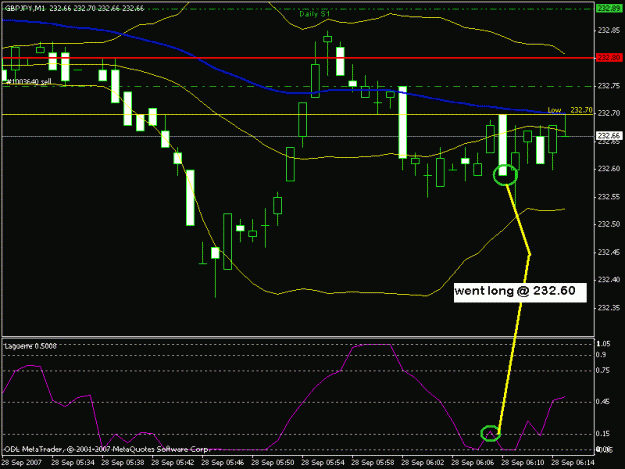
Task: Click the 232.40 price axis label
Action: (x=609, y=280)
